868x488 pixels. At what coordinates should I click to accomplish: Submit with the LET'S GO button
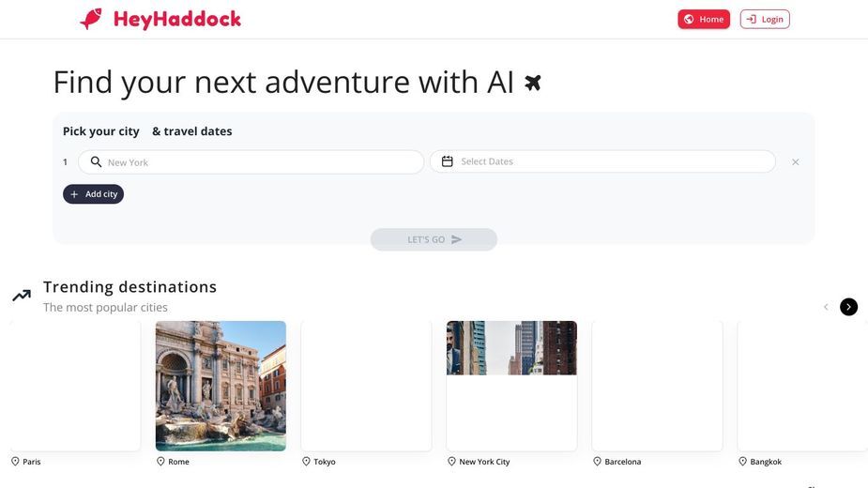coord(434,239)
